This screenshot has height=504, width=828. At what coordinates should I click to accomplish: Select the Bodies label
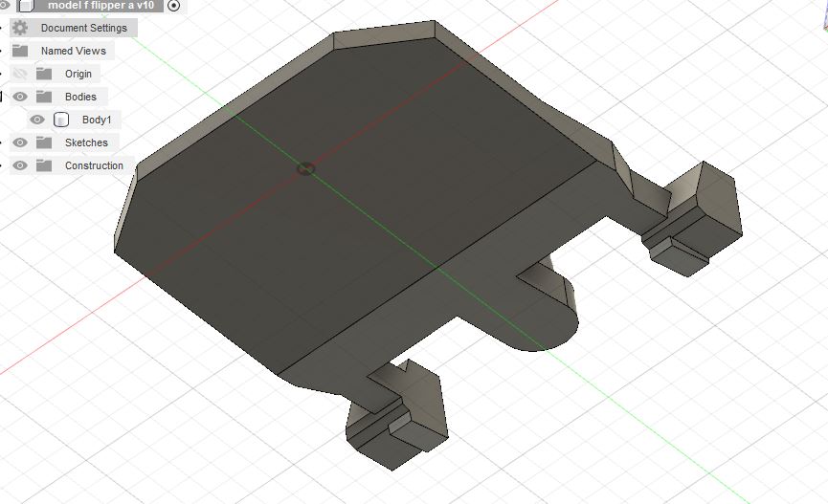click(x=80, y=97)
